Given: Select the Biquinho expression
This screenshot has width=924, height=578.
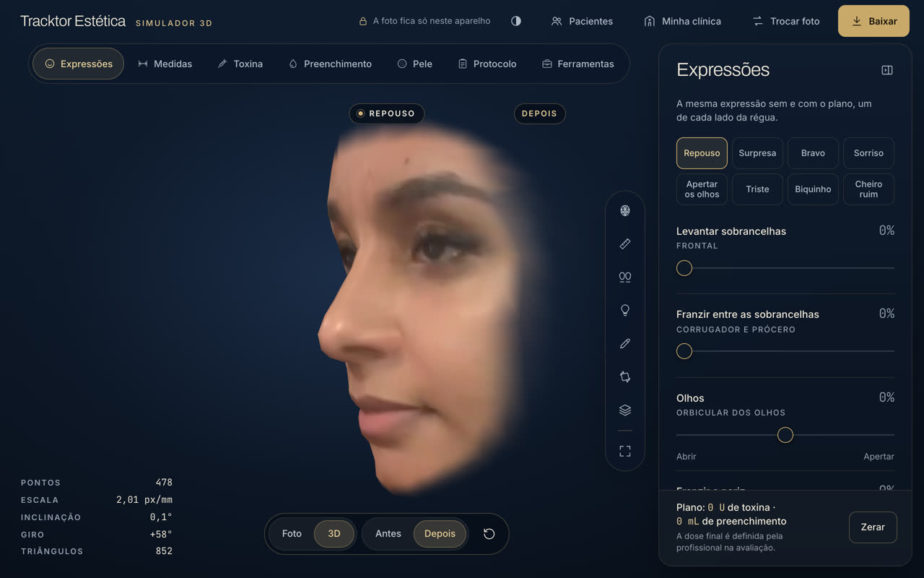Looking at the screenshot, I should click(x=813, y=189).
